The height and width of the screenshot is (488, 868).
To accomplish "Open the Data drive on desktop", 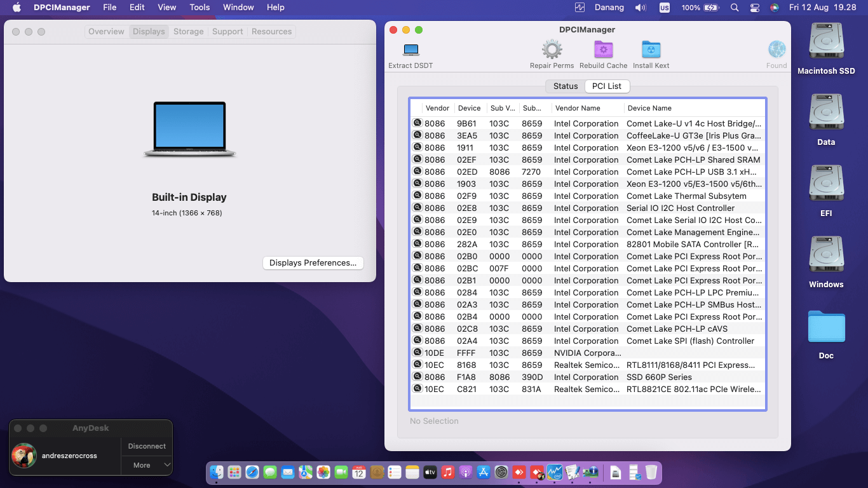I will coord(826,113).
